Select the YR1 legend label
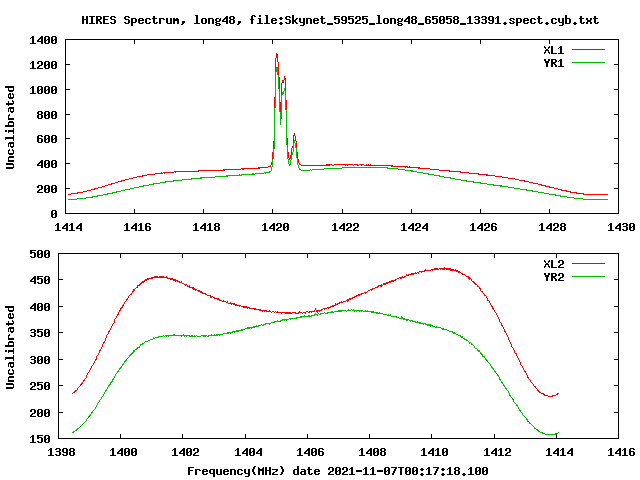Screen dimensions: 640x480 pos(553,63)
